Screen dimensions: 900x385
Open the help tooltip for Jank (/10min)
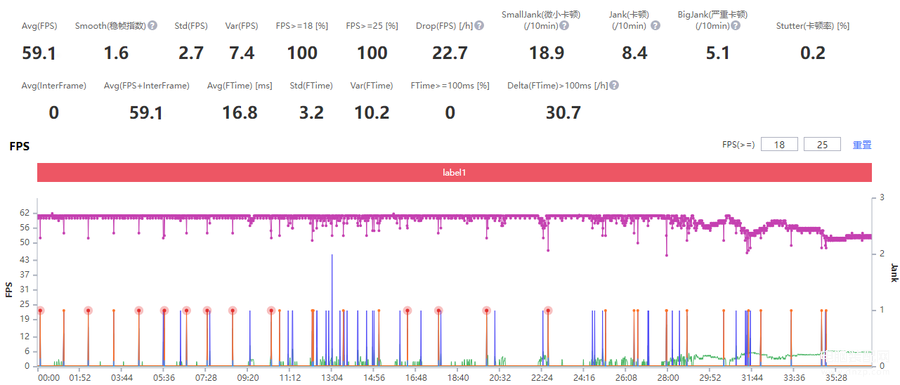click(x=655, y=26)
